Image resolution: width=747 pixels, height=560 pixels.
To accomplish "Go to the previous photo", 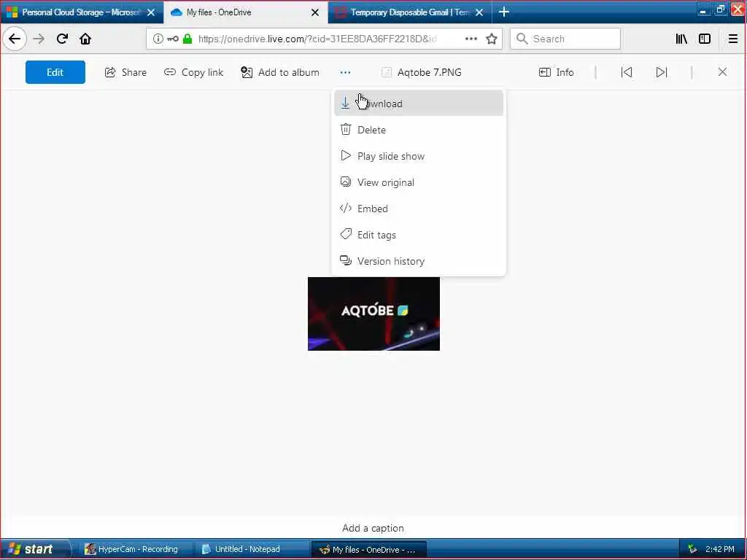I will click(627, 72).
